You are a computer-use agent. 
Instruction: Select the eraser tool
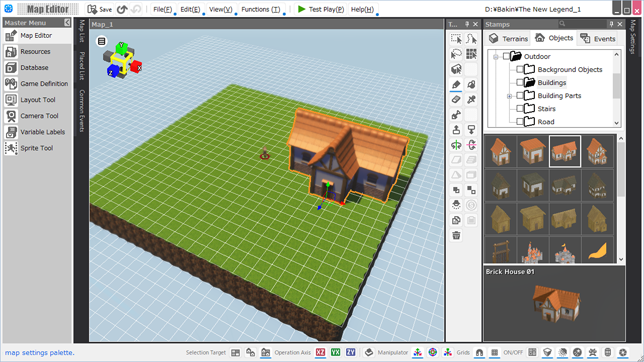[x=456, y=100]
